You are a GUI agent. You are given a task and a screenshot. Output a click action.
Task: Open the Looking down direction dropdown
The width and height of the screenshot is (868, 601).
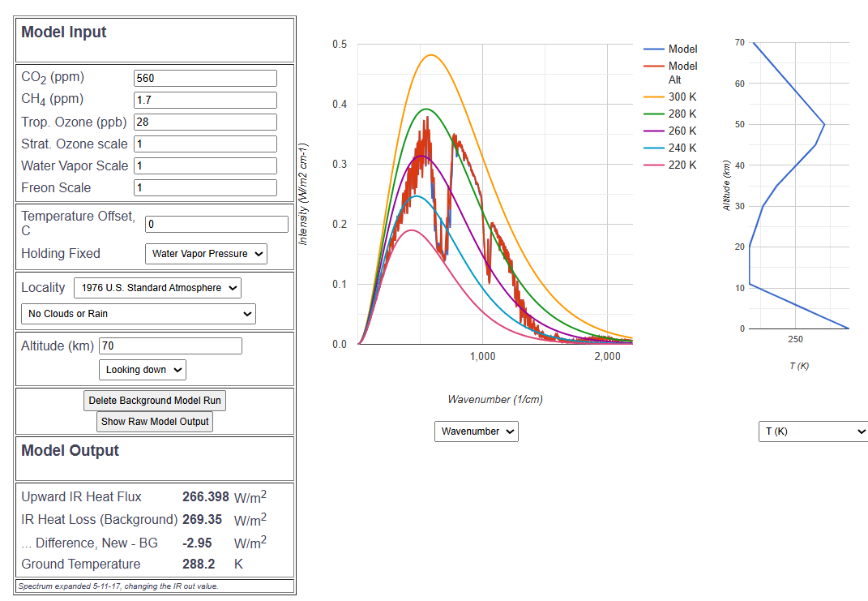143,370
